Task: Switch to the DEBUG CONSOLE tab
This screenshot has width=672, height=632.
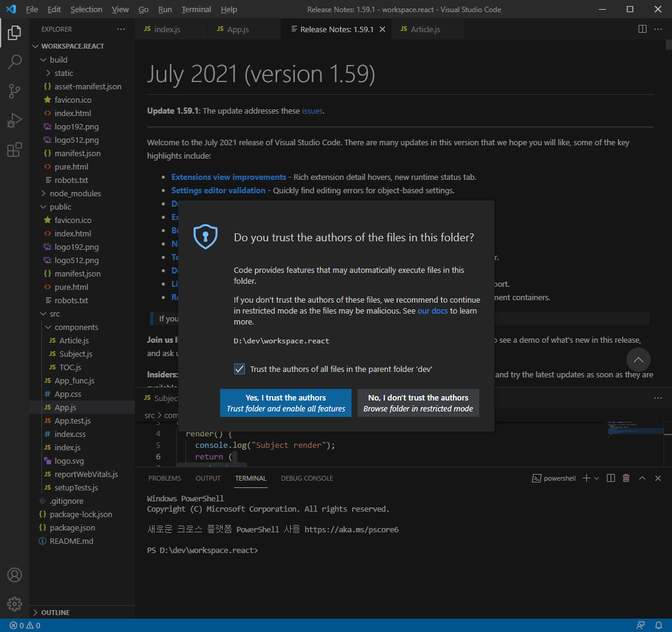Action: [307, 478]
